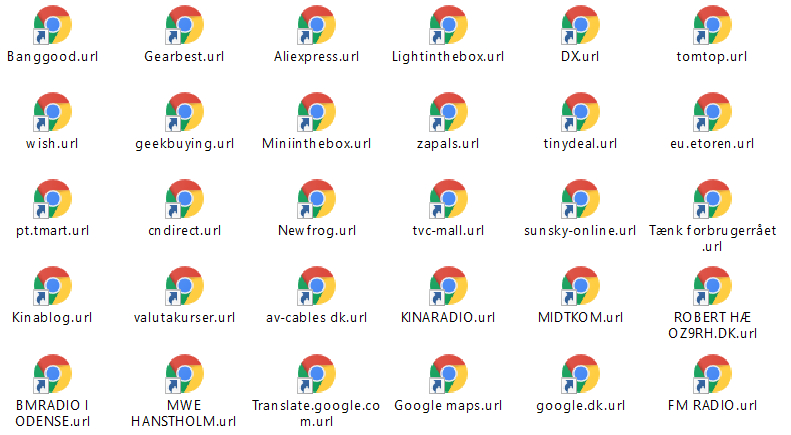Click the "tomtop.url" file name label
Screen dimensions: 791x435
coord(712,57)
